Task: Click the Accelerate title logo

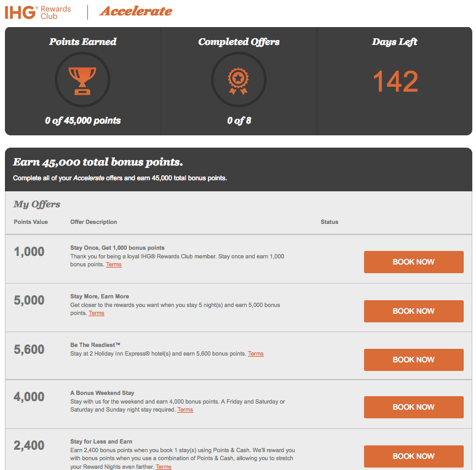Action: pos(136,12)
